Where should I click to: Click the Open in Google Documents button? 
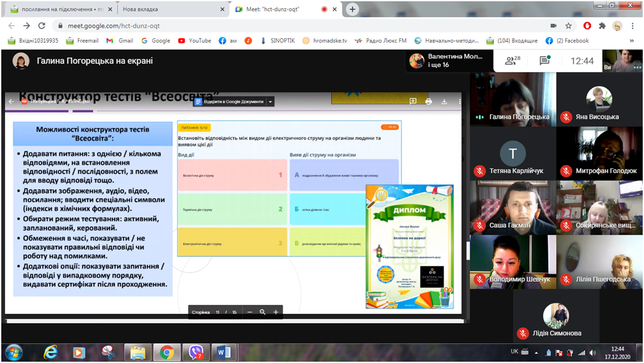(229, 102)
